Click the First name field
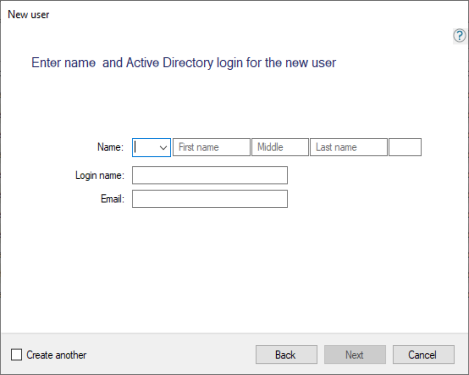The width and height of the screenshot is (469, 375). click(x=211, y=147)
